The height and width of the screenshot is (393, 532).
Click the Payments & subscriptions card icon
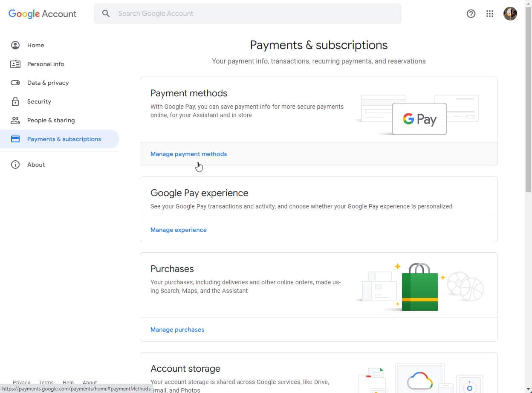click(x=15, y=139)
